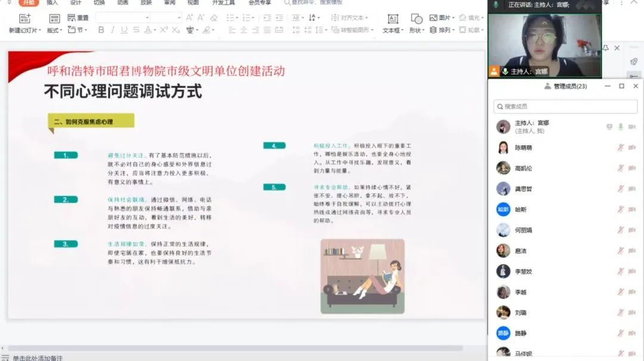Open the 动画 animation tab
This screenshot has width=644, height=361.
(x=122, y=2)
